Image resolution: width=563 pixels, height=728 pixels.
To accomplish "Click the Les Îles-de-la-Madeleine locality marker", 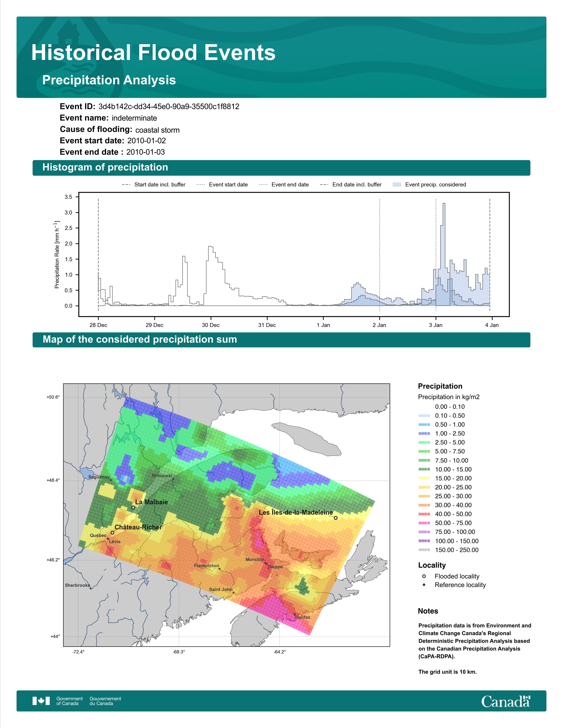I will click(x=336, y=518).
